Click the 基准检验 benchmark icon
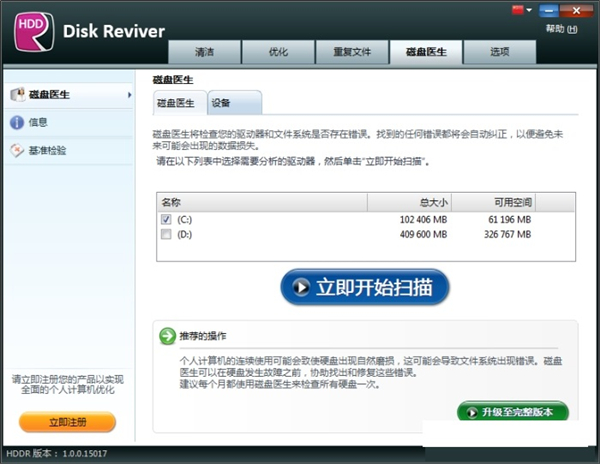 point(17,150)
